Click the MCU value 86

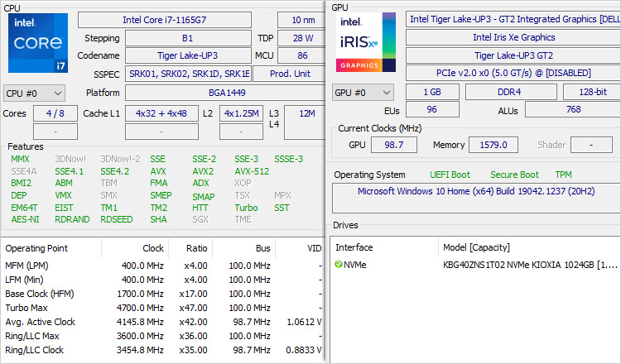click(x=301, y=55)
